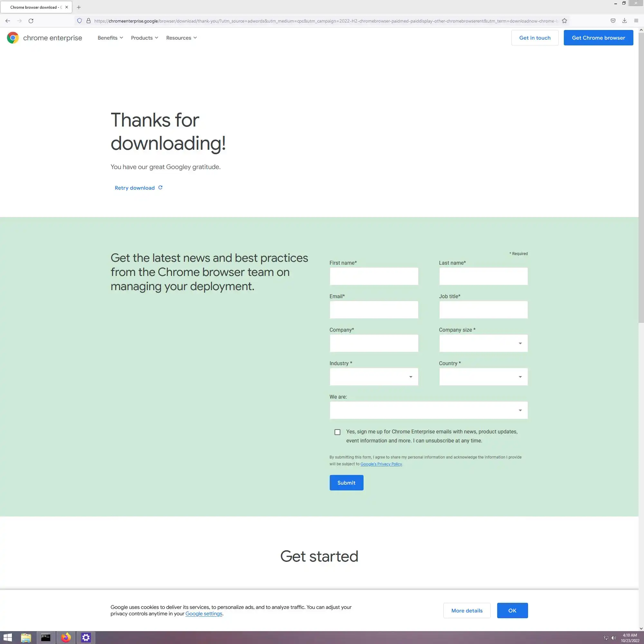Click the browser reload page icon

point(31,21)
